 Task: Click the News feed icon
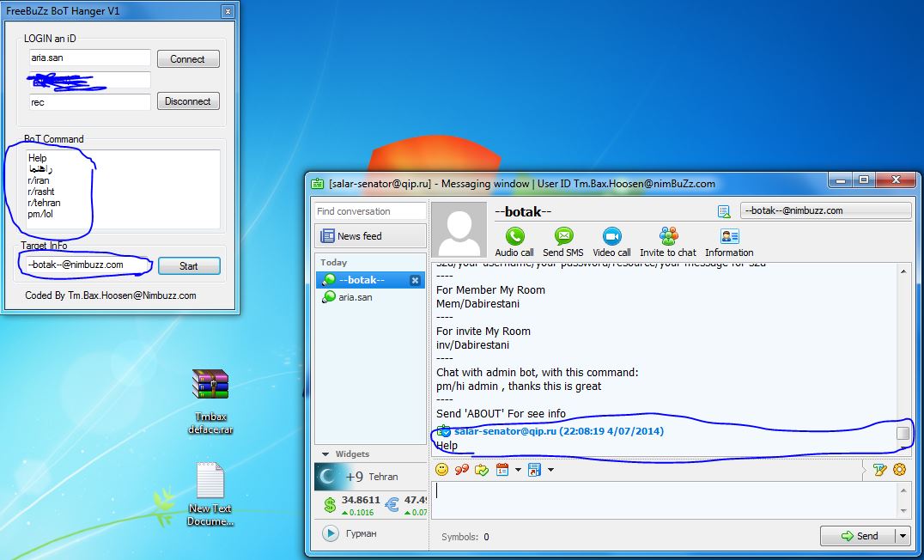click(327, 236)
